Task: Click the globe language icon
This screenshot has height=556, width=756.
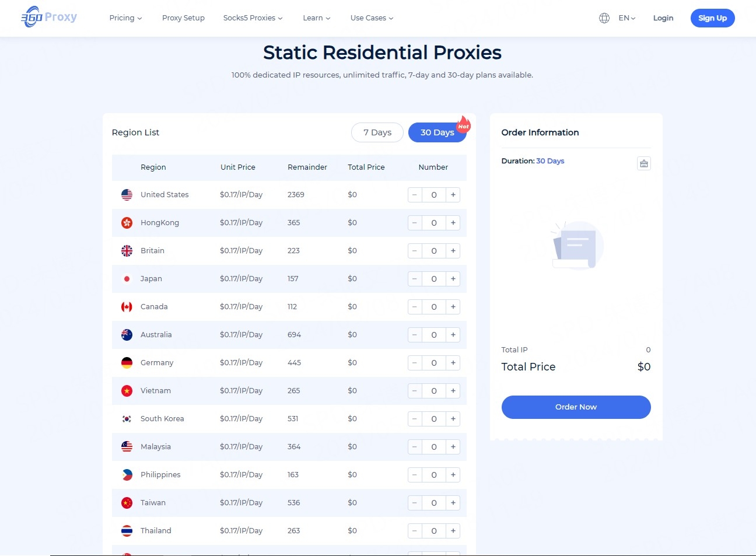Action: point(604,18)
